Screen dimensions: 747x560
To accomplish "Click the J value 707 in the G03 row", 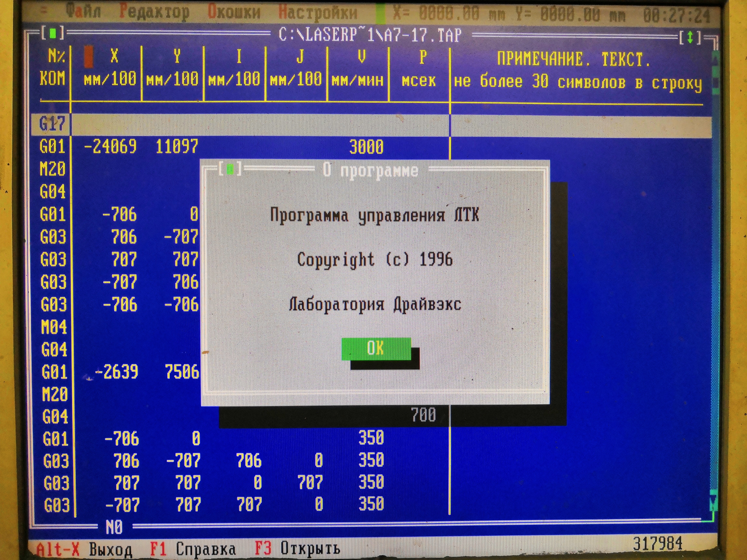I will [x=310, y=482].
